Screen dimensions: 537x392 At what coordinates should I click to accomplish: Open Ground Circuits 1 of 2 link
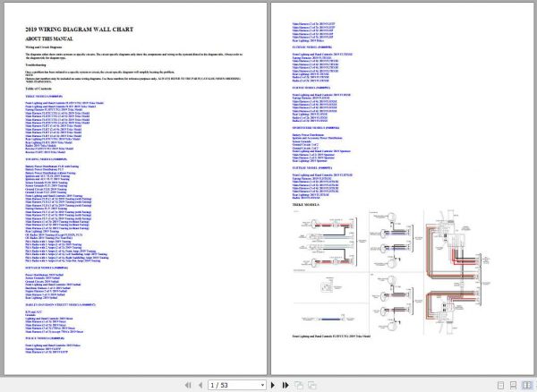305,145
